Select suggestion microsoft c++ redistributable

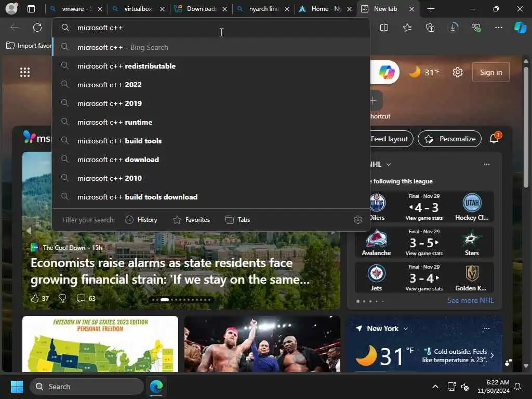click(x=211, y=66)
